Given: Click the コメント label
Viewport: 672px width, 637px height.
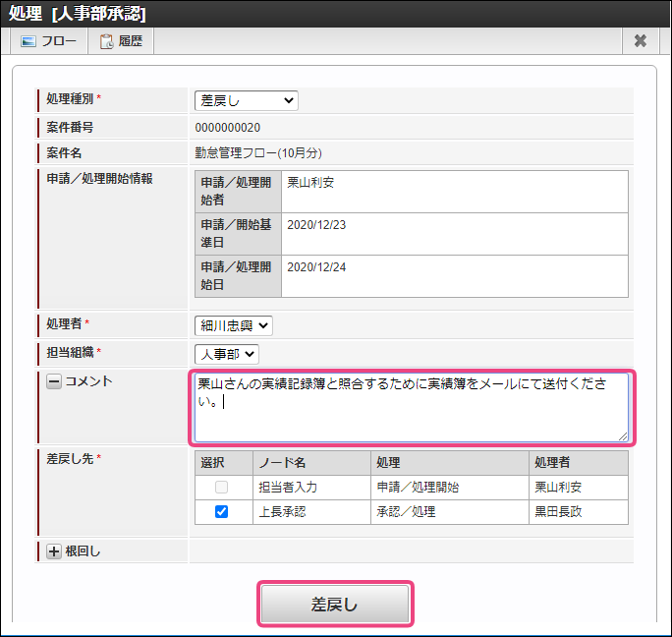Looking at the screenshot, I should coord(88,381).
